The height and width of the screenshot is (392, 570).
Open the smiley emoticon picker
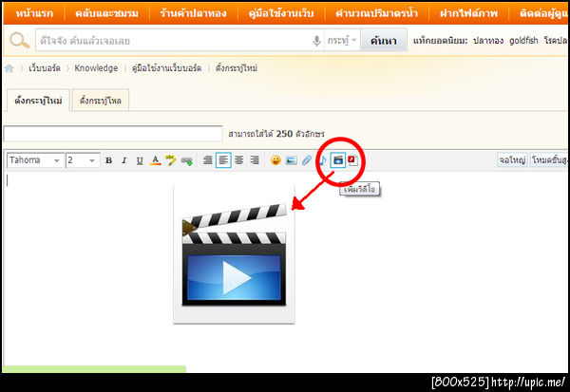tap(275, 160)
